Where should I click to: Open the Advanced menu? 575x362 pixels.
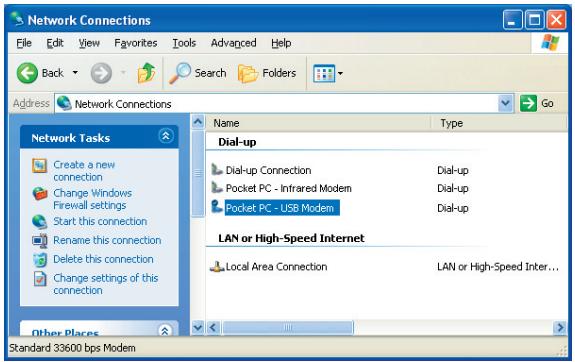234,43
